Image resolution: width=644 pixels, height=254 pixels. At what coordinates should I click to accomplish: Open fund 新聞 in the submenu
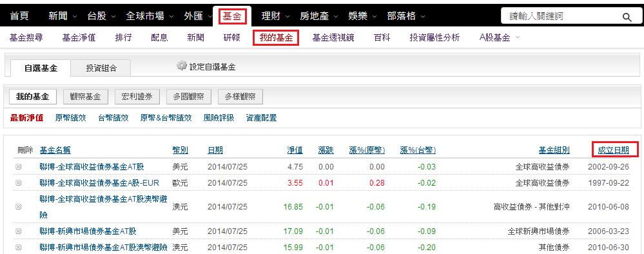point(195,38)
